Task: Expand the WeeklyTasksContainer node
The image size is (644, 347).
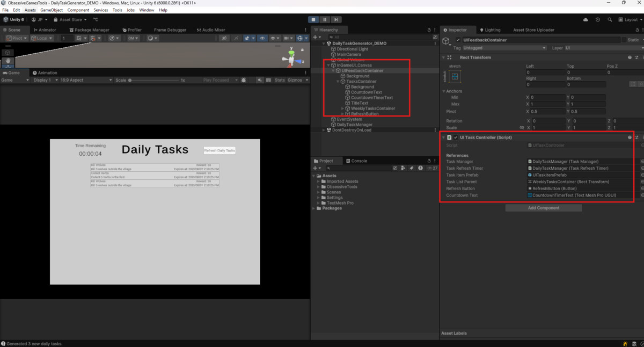Action: (x=342, y=109)
